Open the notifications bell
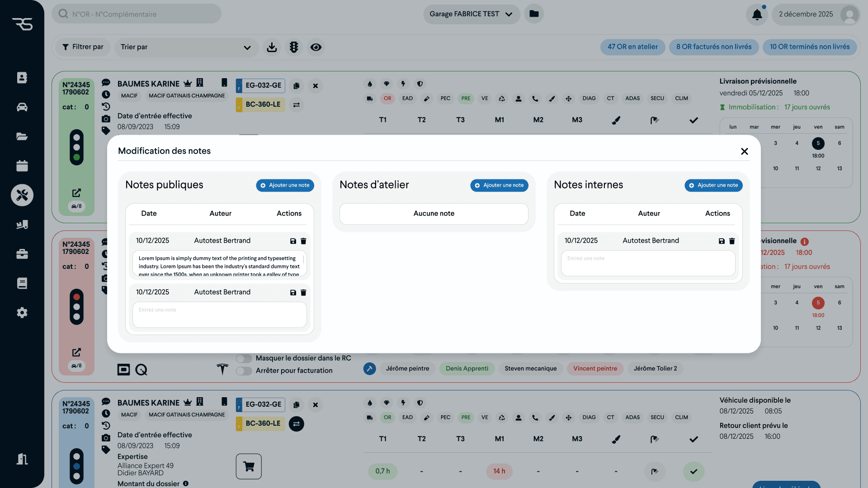This screenshot has width=868, height=488. pyautogui.click(x=757, y=14)
